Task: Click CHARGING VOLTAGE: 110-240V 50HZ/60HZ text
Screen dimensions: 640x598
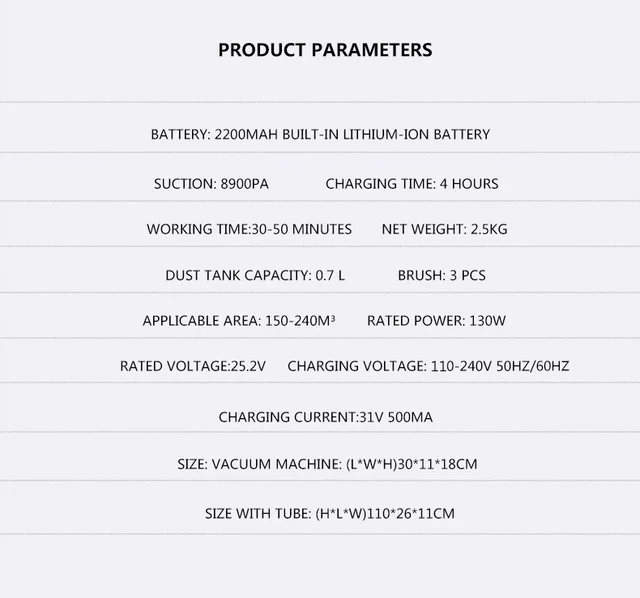Action: pos(428,366)
